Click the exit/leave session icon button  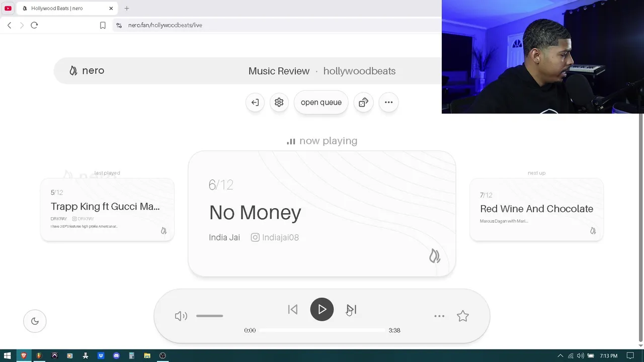click(x=255, y=103)
